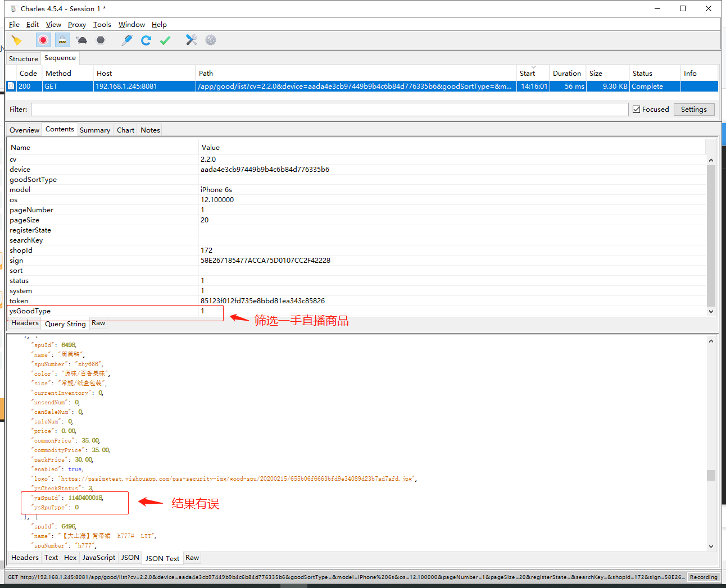Sort by the Path column header
726x588 pixels.
[x=356, y=73]
